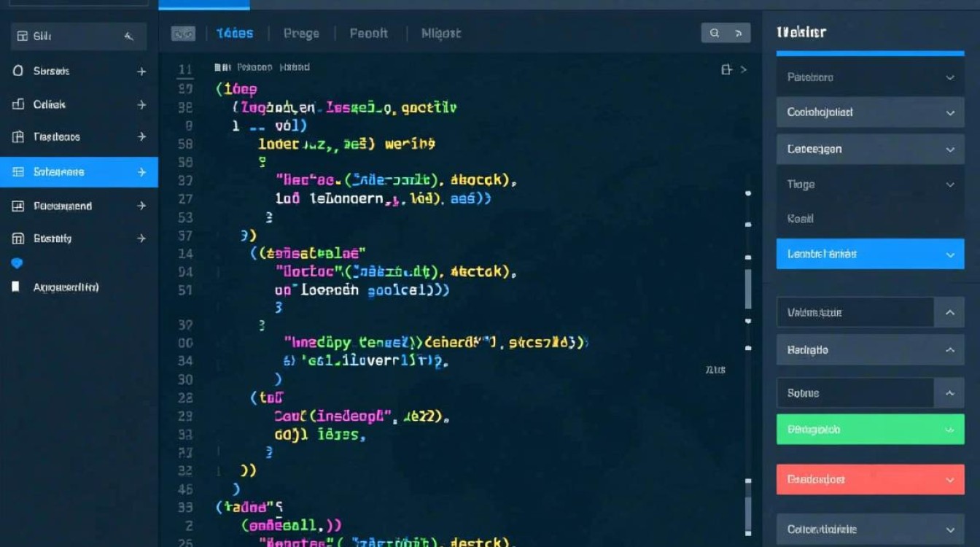This screenshot has height=547, width=980.
Task: Click the icon on the highlighted blue sidebar row
Action: 19,172
